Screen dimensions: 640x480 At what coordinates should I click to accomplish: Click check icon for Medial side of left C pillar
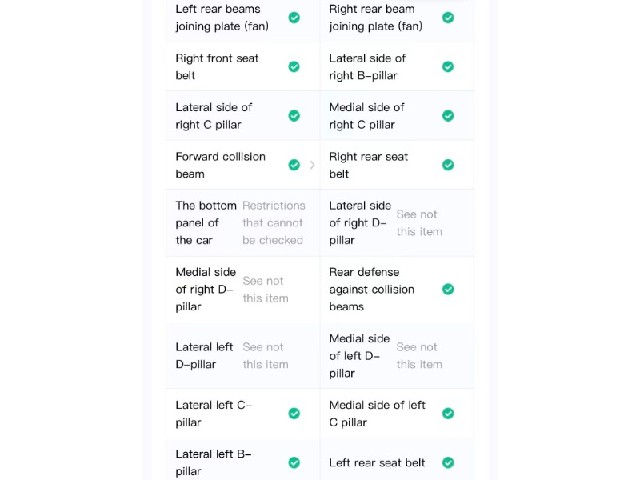point(448,413)
